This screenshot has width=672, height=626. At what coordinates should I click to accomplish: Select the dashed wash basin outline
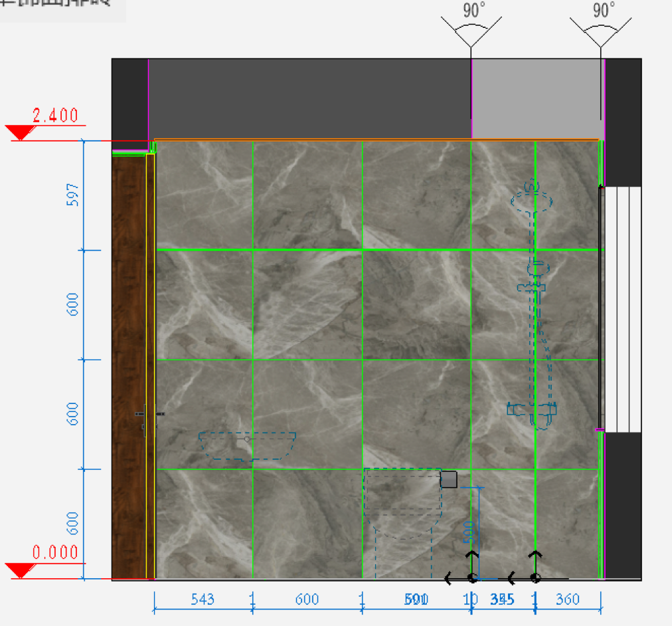[247, 447]
